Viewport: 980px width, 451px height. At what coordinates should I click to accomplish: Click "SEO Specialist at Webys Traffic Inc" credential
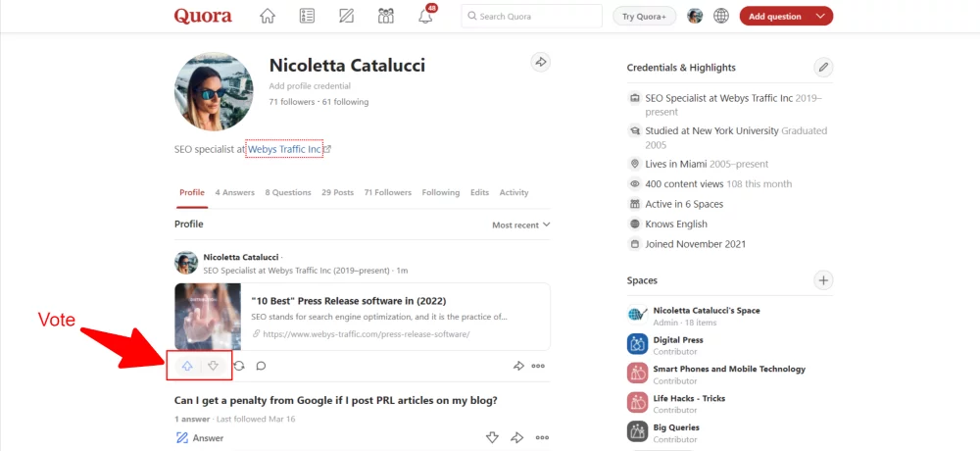718,98
